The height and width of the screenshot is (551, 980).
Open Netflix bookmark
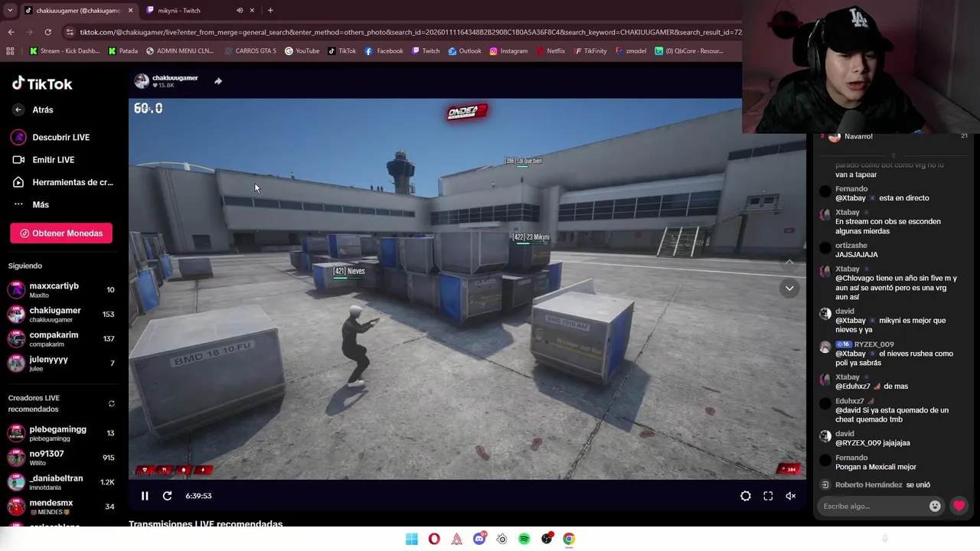(550, 51)
